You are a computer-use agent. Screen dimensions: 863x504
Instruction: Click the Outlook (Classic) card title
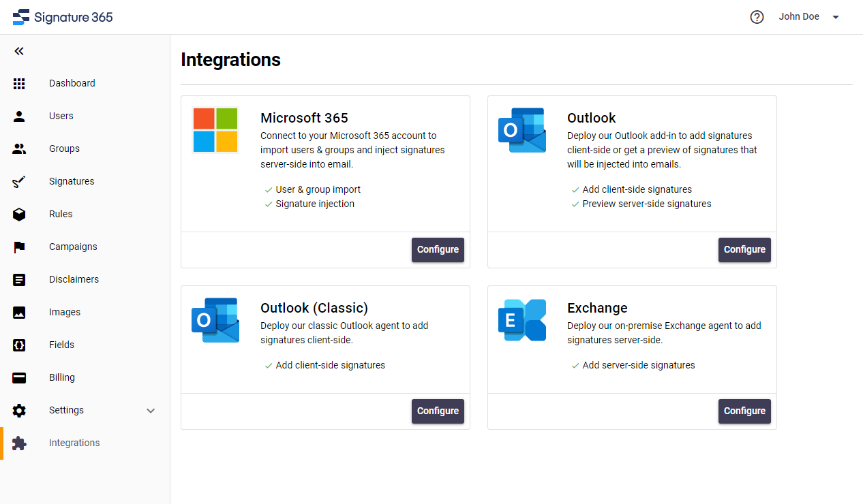point(314,308)
